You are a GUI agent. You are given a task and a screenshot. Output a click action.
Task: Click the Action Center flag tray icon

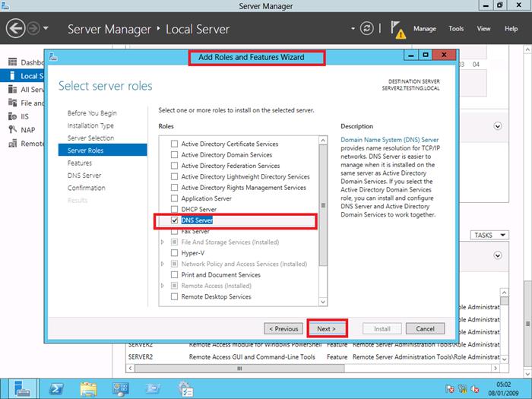(450, 389)
